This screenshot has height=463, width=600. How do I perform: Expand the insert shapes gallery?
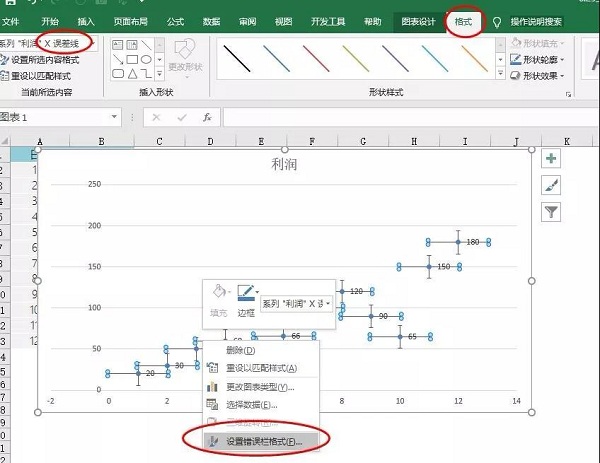160,73
